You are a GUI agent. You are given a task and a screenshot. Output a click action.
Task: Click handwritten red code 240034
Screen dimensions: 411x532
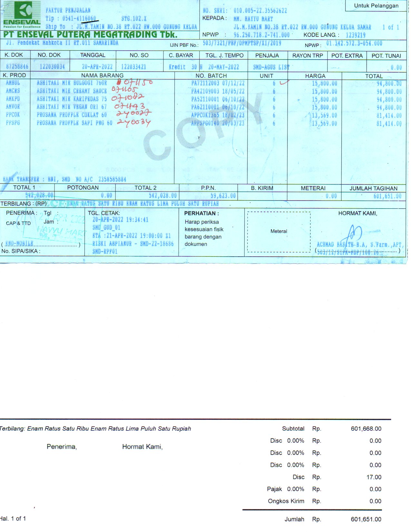coord(133,123)
